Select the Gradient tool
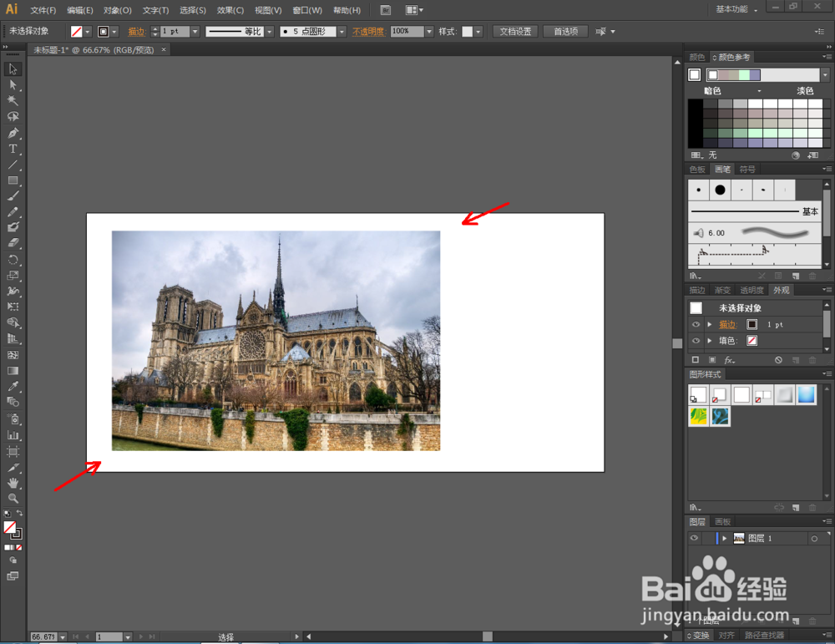The image size is (835, 644). (x=13, y=371)
